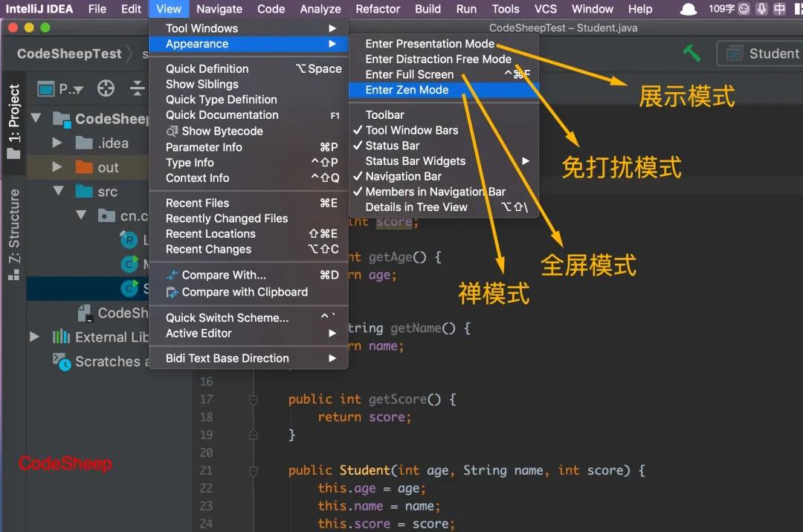Image resolution: width=803 pixels, height=532 pixels.
Task: Toggle the Toolbar option
Action: (x=443, y=115)
